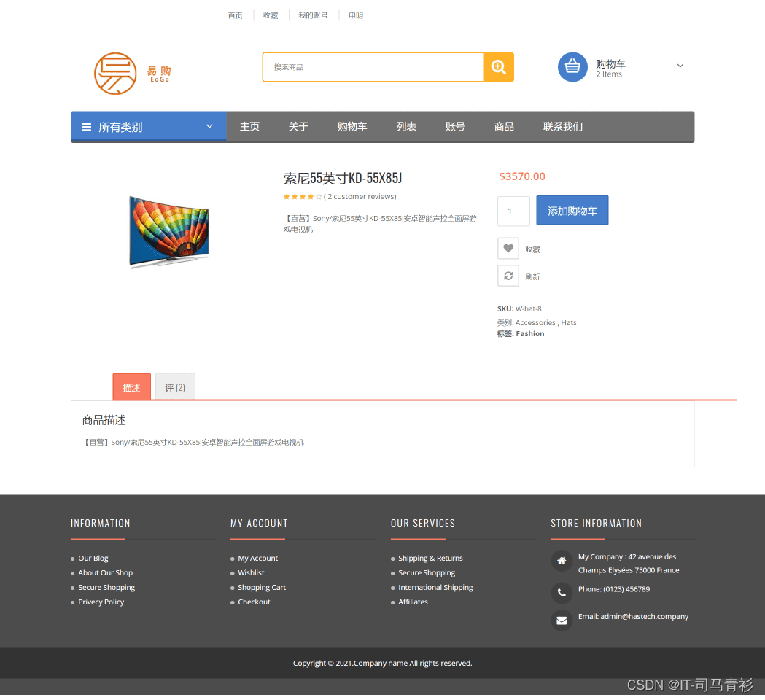Click the Email: admin@hastech.company text
This screenshot has height=700, width=765.
click(x=633, y=617)
